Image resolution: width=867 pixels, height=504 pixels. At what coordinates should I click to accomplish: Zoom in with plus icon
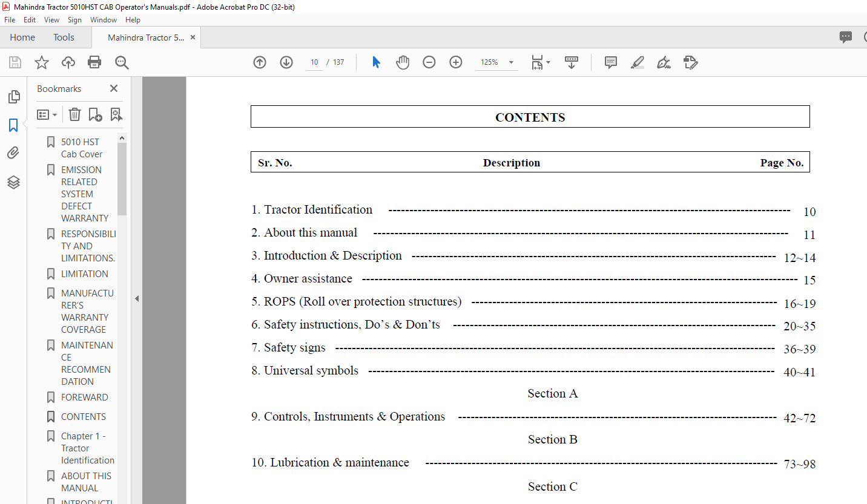(456, 62)
